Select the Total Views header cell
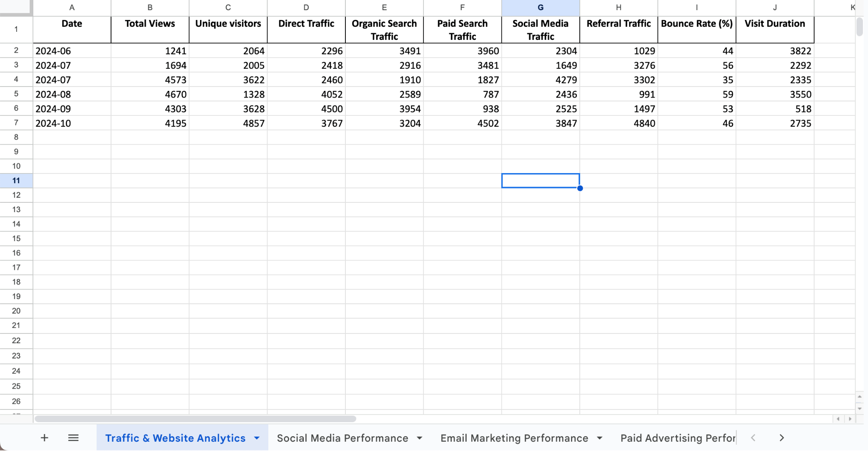The image size is (868, 451). pos(149,24)
